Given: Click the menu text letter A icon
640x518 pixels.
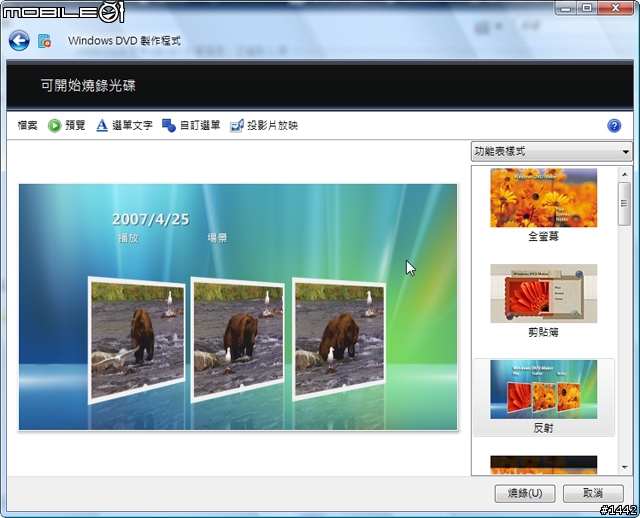Looking at the screenshot, I should coord(102,125).
